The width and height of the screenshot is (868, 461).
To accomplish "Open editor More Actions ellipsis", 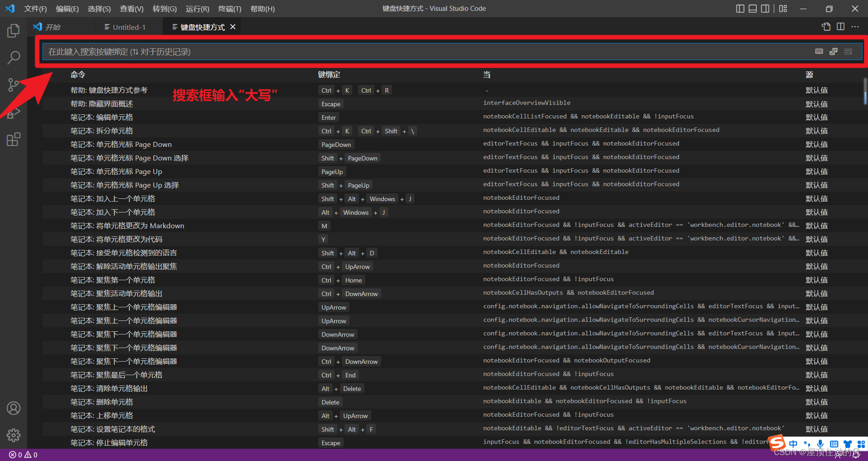I will (855, 27).
